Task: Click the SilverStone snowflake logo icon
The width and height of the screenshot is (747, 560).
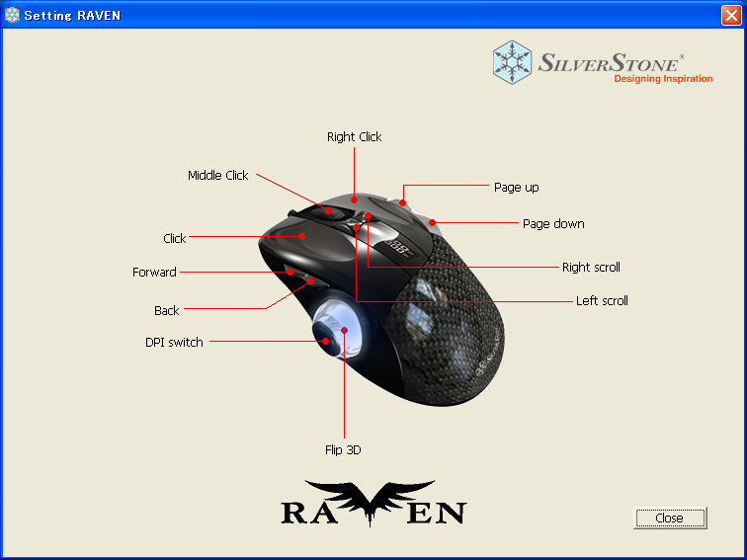Action: 512,62
